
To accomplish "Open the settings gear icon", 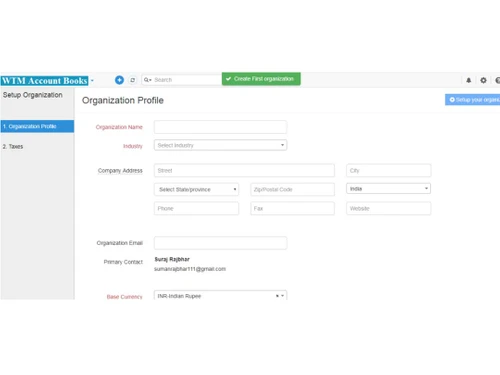I will coord(483,80).
